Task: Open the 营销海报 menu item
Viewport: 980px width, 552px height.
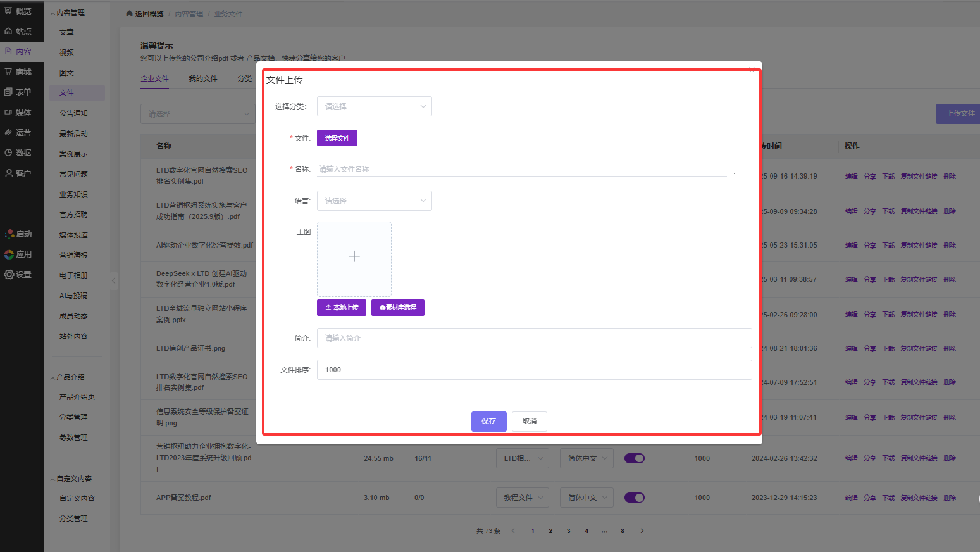Action: (x=73, y=255)
